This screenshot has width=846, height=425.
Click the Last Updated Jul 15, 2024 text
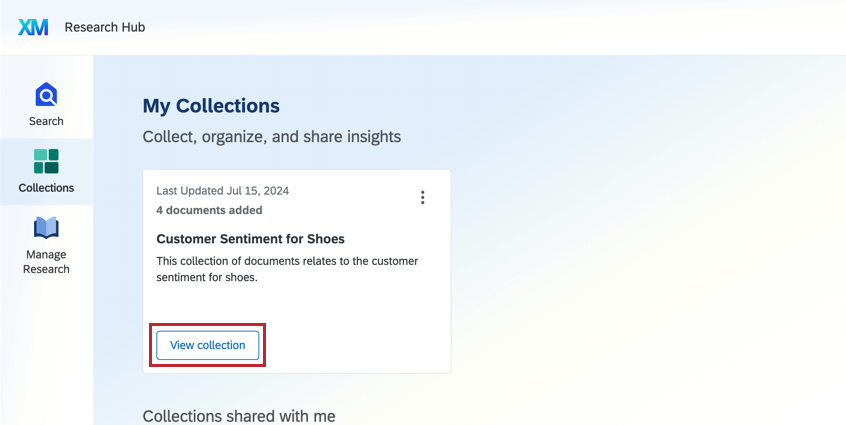223,190
